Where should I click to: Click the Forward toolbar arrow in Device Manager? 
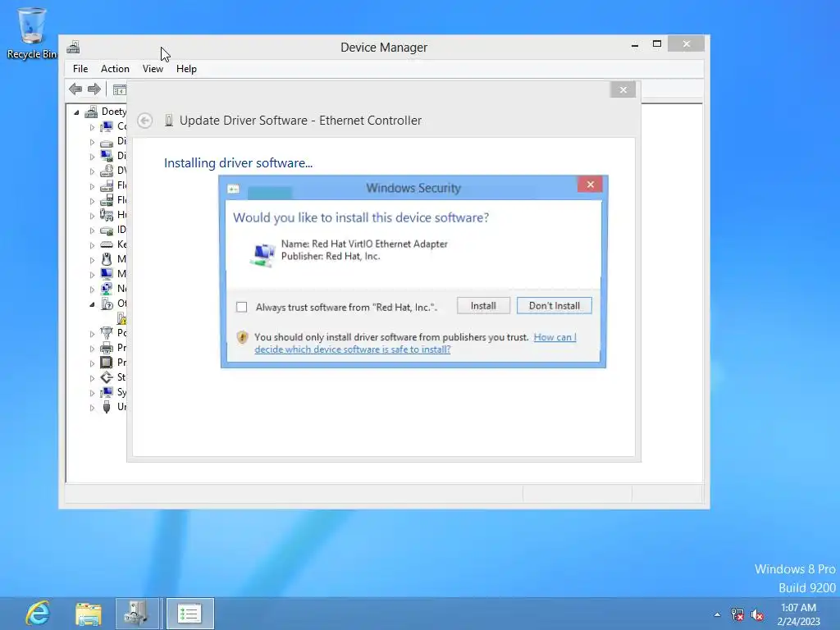coord(94,89)
